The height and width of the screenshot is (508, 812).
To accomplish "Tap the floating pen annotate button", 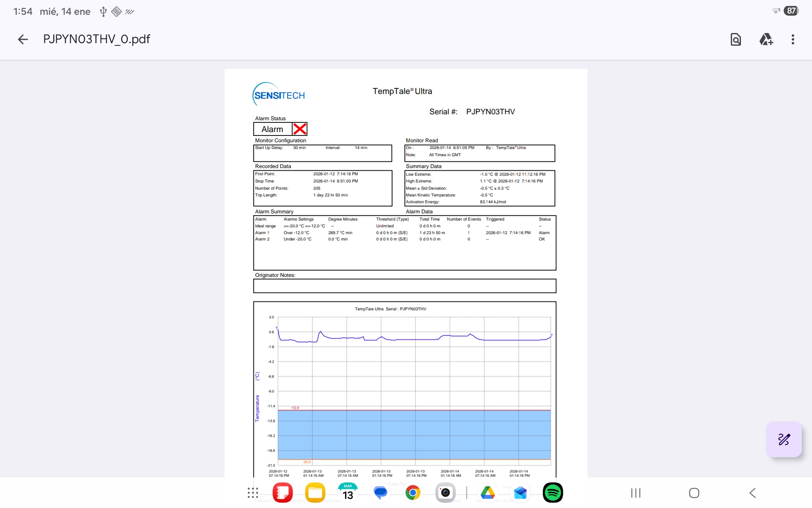I will coord(784,439).
